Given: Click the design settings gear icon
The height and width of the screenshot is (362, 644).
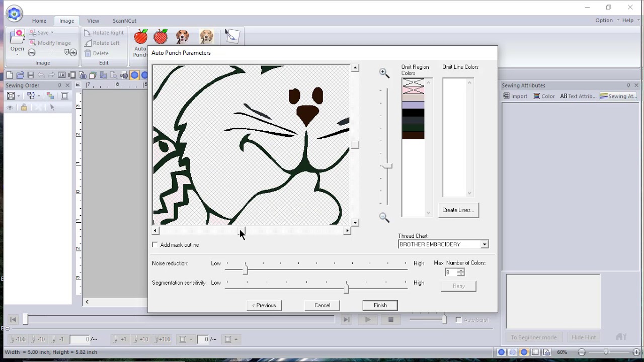Looking at the screenshot, I should pos(124,75).
